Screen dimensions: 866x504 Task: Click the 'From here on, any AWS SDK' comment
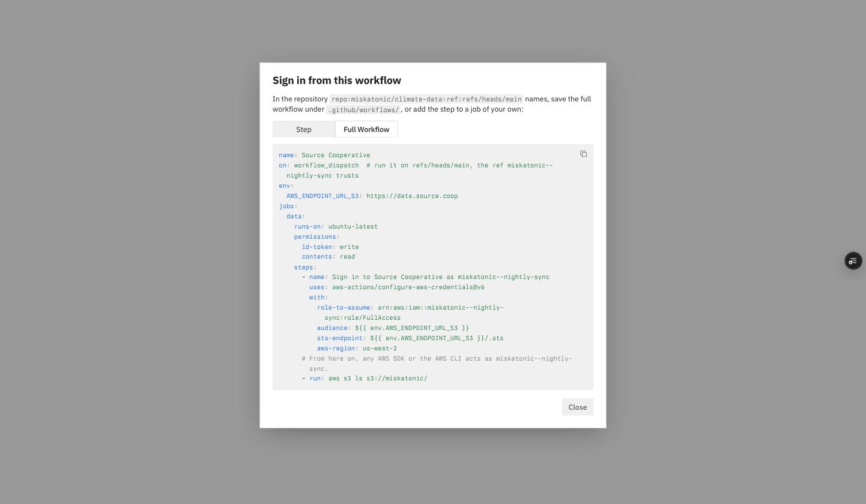point(437,364)
